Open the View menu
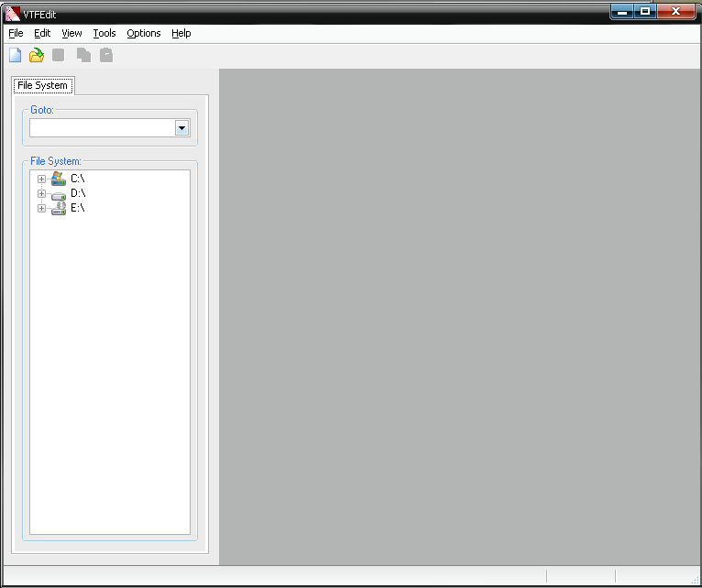 coord(71,33)
